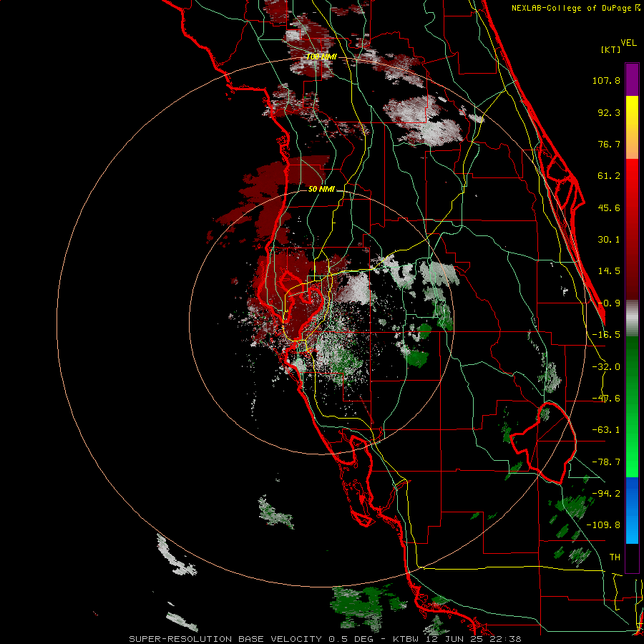
Task: Click the 92.3 velocity scale value
Action: tap(609, 112)
